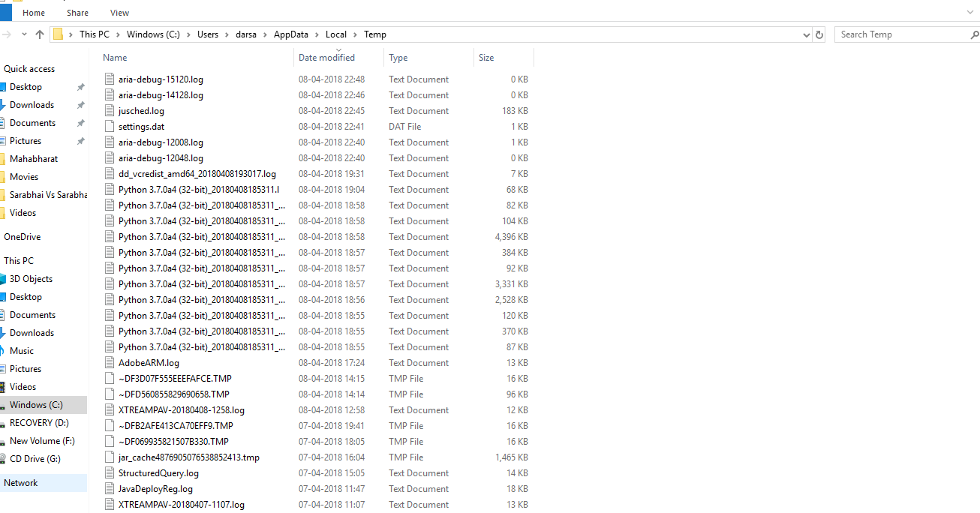Click the search magnifier icon
The height and width of the screenshot is (513, 980).
coord(975,34)
